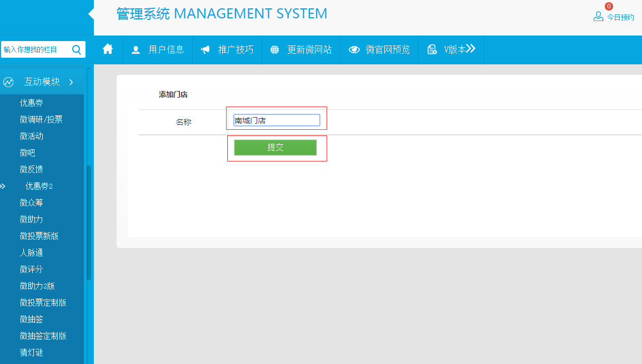Viewport: 642px width, 364px height.
Task: Click the megaphone icon for 推广技巧
Action: click(x=205, y=50)
